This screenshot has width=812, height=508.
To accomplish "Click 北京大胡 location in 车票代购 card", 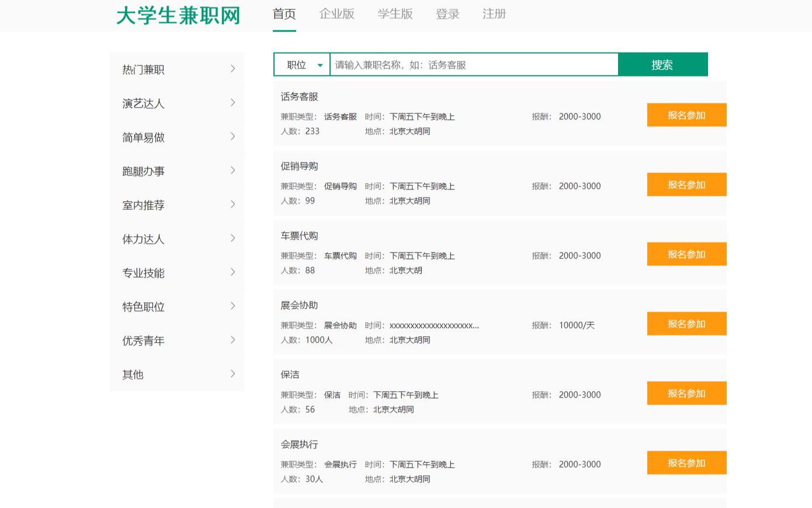I will coord(406,270).
